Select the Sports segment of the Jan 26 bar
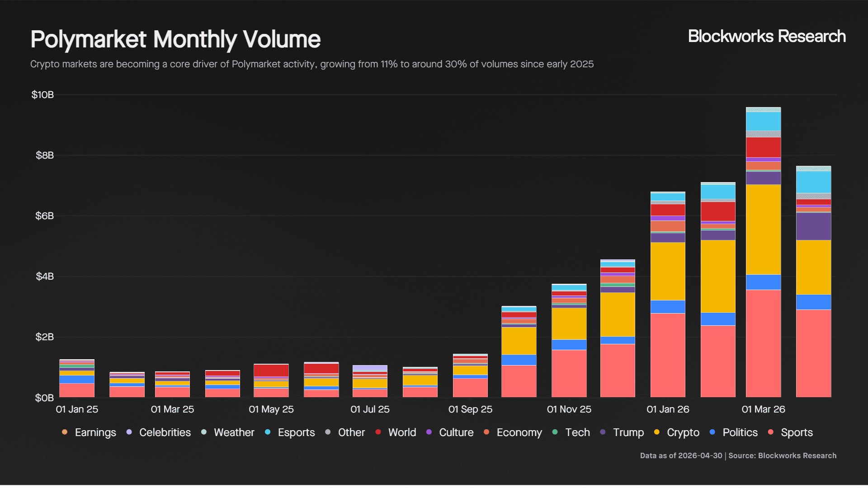 coord(668,355)
